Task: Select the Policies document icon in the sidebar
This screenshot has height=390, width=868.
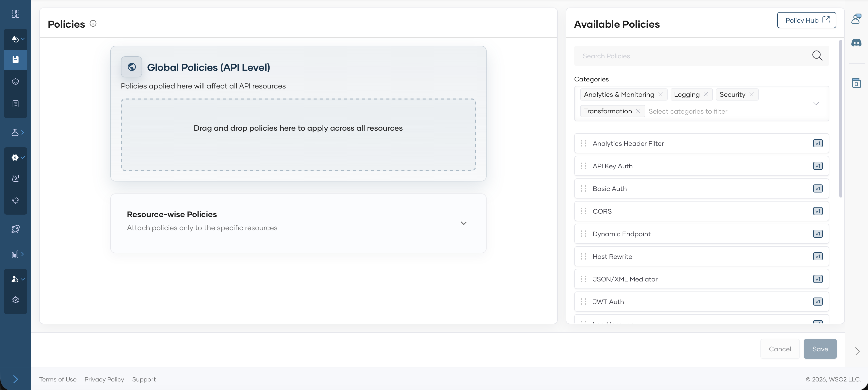Action: pyautogui.click(x=15, y=60)
